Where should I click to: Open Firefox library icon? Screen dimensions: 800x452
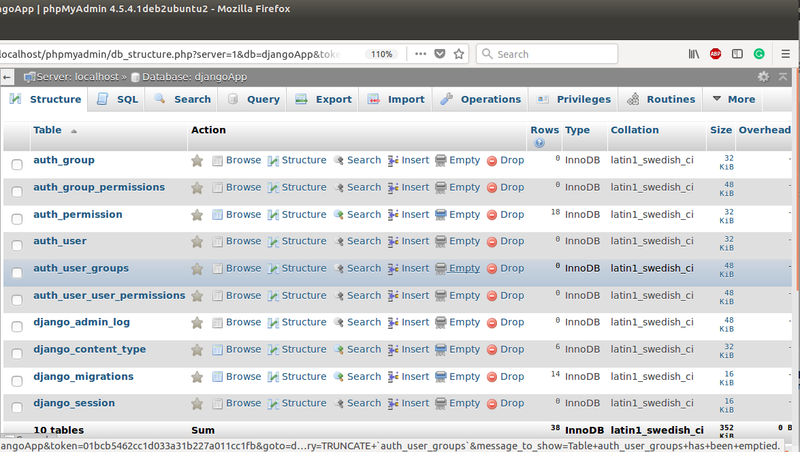(x=694, y=54)
